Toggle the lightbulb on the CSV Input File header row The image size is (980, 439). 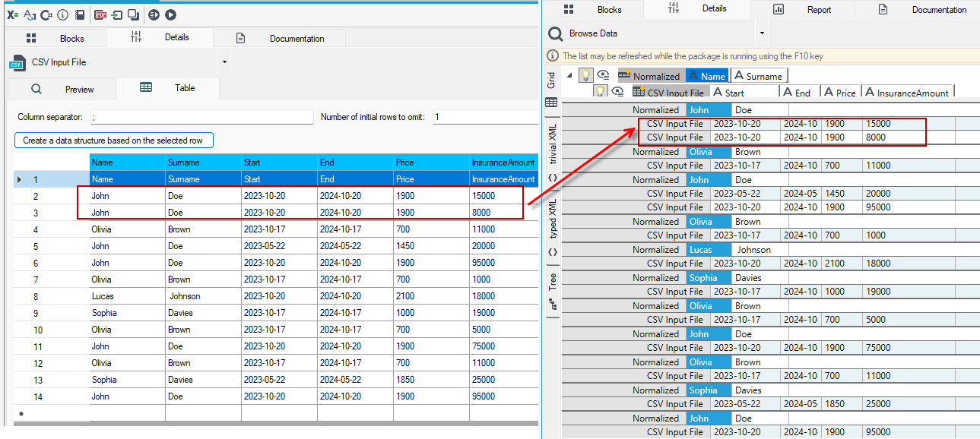[600, 92]
